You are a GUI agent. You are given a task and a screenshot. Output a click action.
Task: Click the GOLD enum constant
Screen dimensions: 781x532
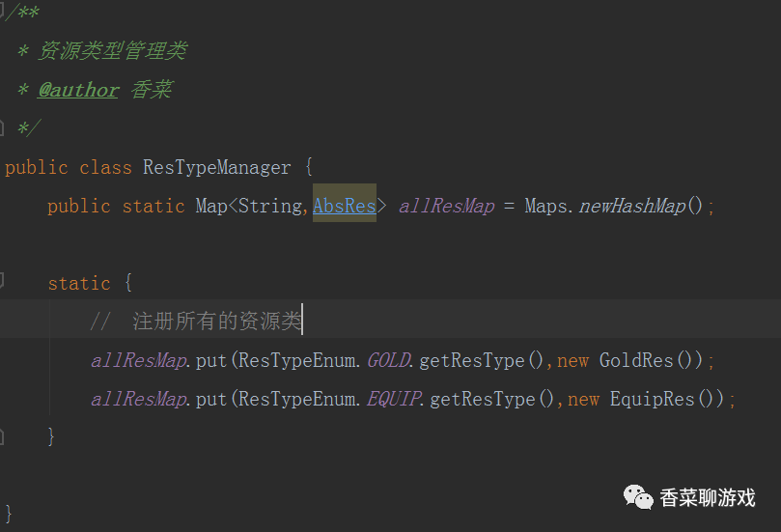[390, 360]
